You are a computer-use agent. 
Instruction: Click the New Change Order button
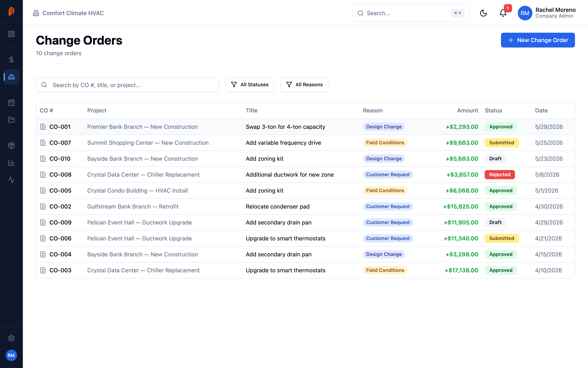tap(538, 40)
